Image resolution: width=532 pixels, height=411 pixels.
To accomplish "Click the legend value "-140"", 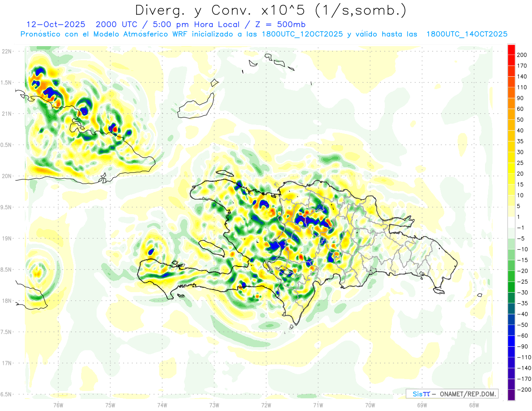I will pos(524,368).
